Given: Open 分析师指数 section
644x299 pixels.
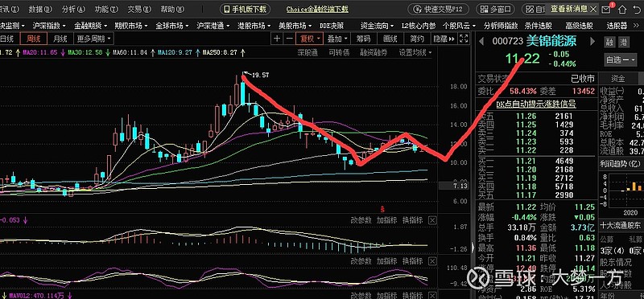Looking at the screenshot, I should coord(501,26).
